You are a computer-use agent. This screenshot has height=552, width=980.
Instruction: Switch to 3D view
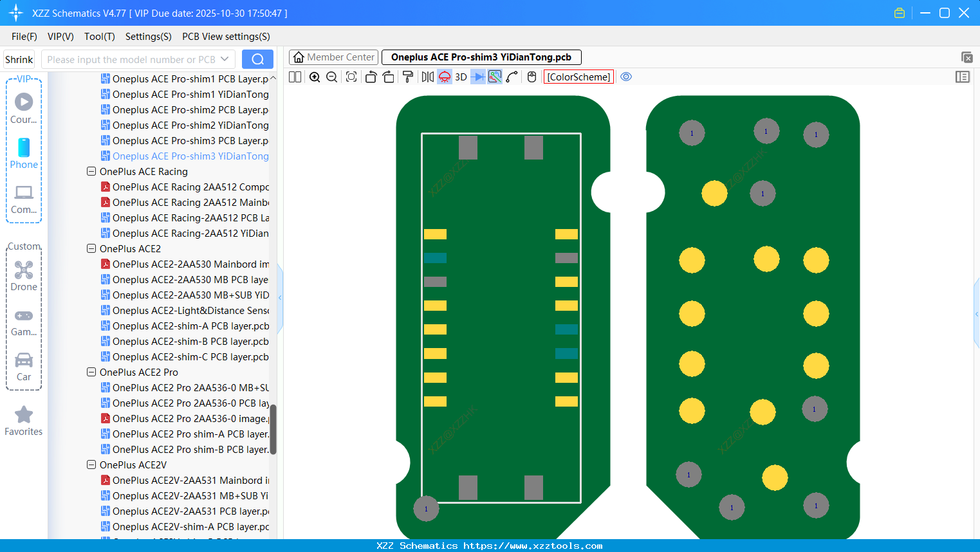point(461,77)
